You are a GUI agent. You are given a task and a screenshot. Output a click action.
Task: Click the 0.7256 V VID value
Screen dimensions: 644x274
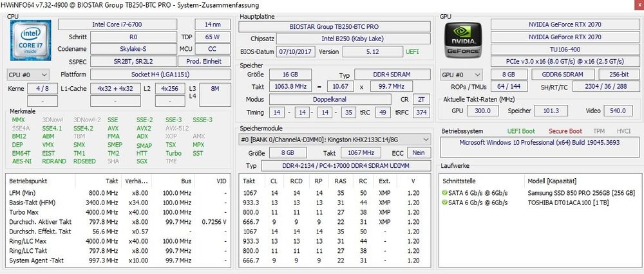coord(214,222)
